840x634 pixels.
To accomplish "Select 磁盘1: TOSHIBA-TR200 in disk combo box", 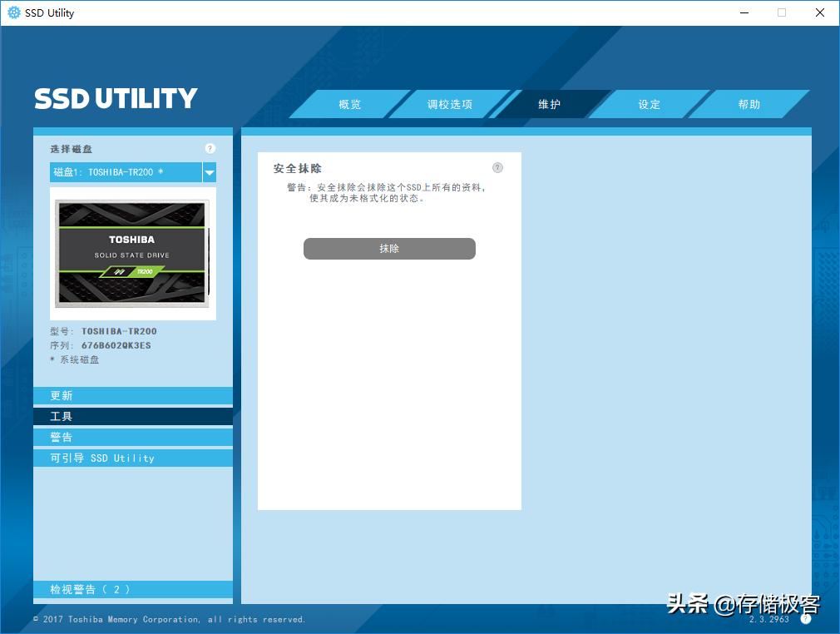I will 126,172.
